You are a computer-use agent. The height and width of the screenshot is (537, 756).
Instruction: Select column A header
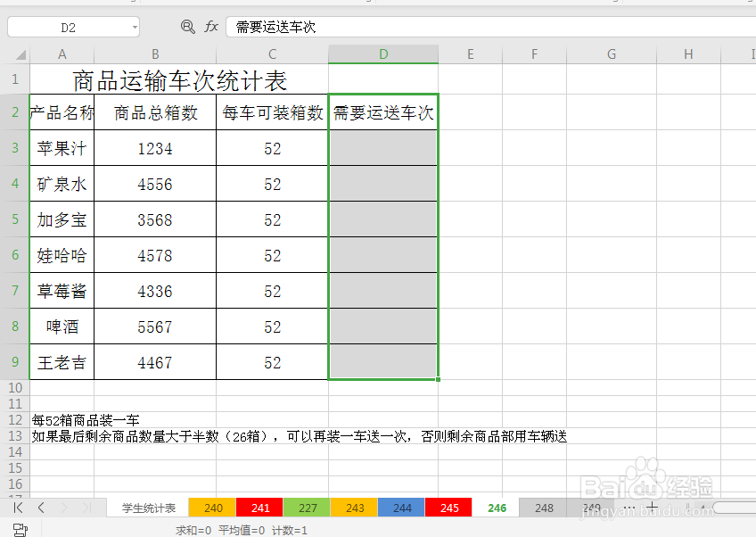[62, 54]
